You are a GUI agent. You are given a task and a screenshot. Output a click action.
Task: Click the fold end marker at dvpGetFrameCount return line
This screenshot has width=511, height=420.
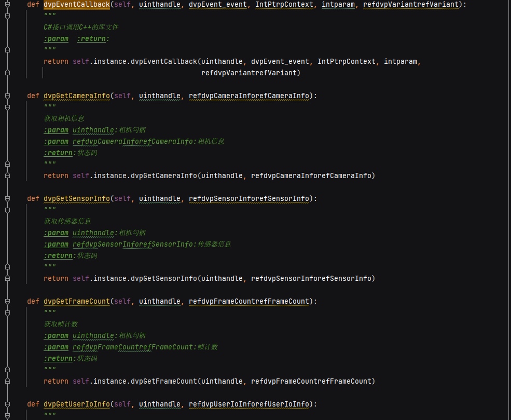(7, 382)
